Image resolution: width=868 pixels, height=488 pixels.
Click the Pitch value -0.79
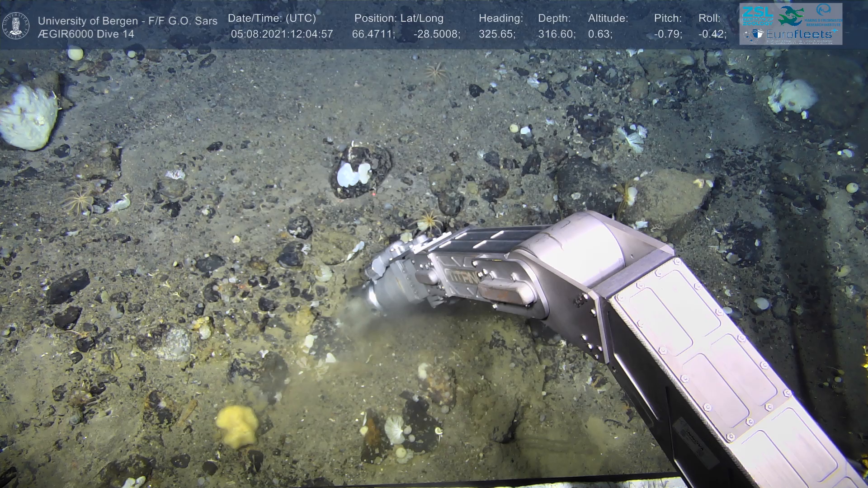pos(668,34)
